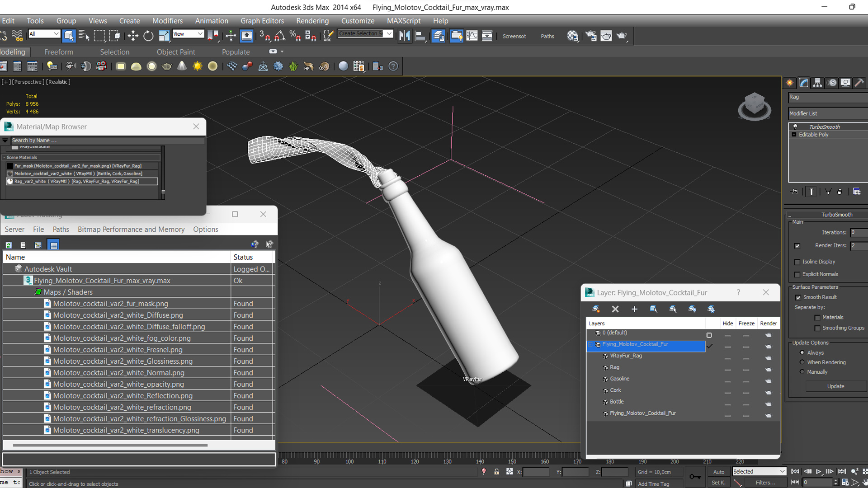Select When Rendering update option

point(802,362)
